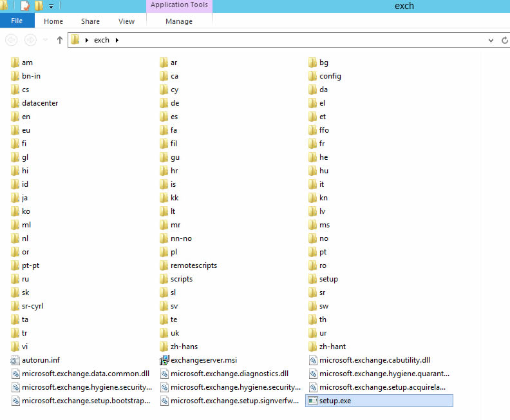
Task: Select the bg folder
Action: pyautogui.click(x=318, y=62)
